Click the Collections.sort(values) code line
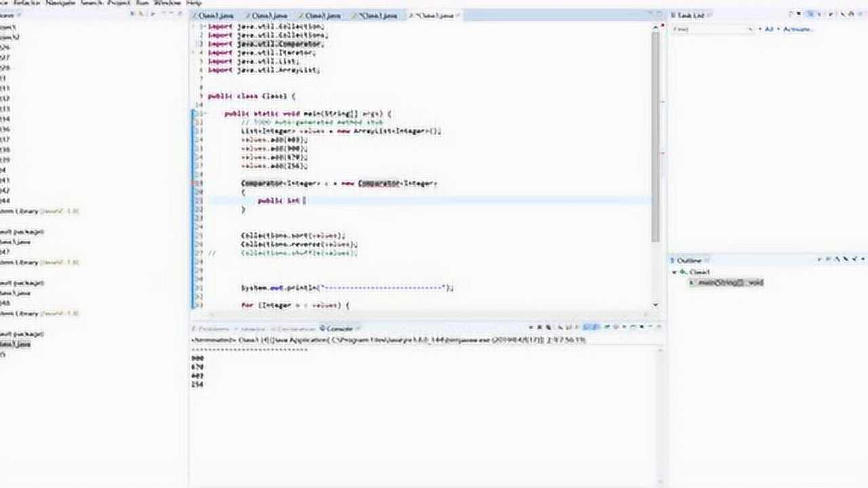 (293, 235)
